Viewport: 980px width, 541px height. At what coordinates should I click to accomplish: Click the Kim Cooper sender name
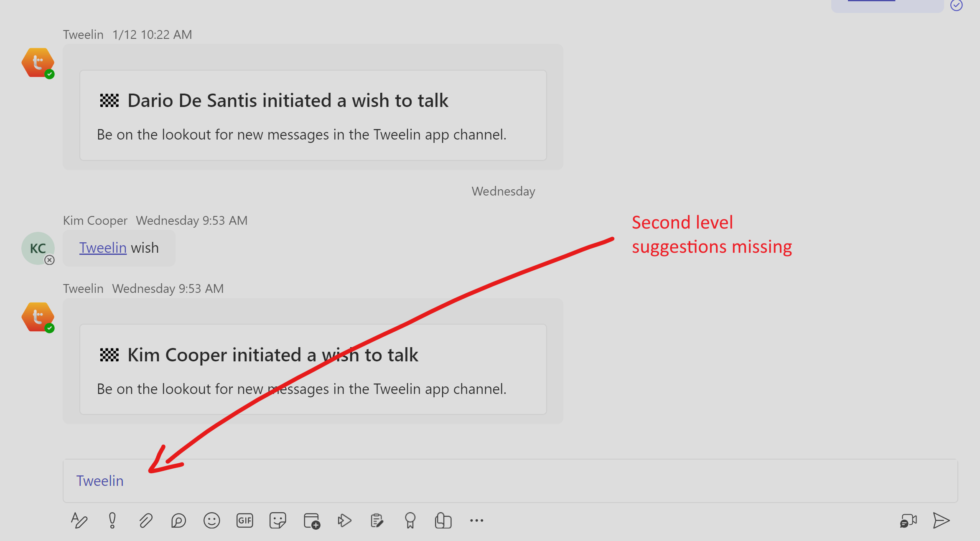pyautogui.click(x=95, y=220)
